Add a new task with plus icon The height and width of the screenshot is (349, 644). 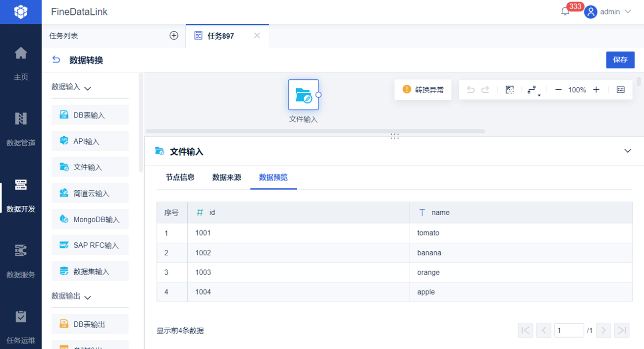174,36
